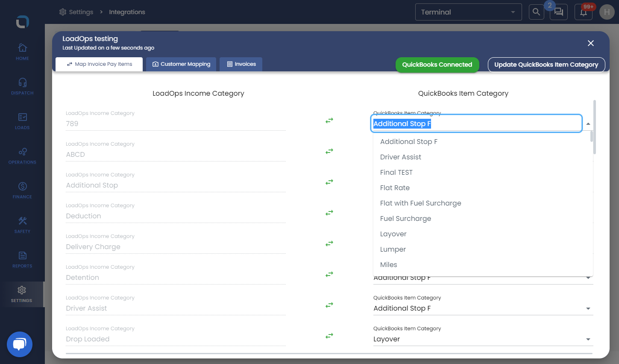619x364 pixels.
Task: Open the user profile avatar H
Action: point(607,12)
